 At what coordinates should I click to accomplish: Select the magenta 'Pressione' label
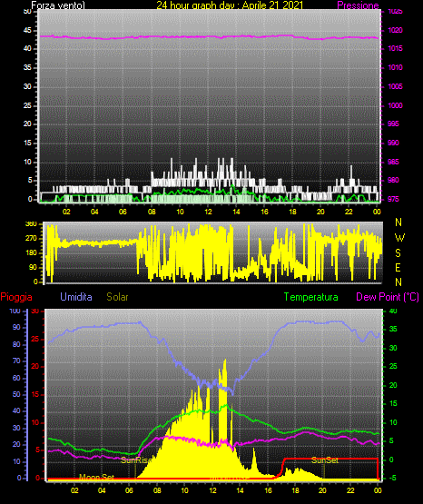[358, 5]
